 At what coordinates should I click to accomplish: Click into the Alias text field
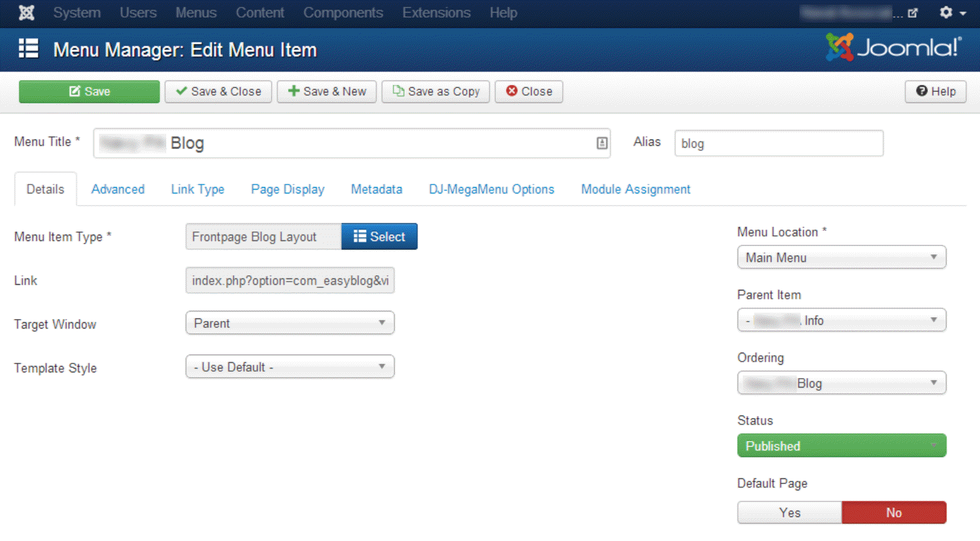[778, 143]
